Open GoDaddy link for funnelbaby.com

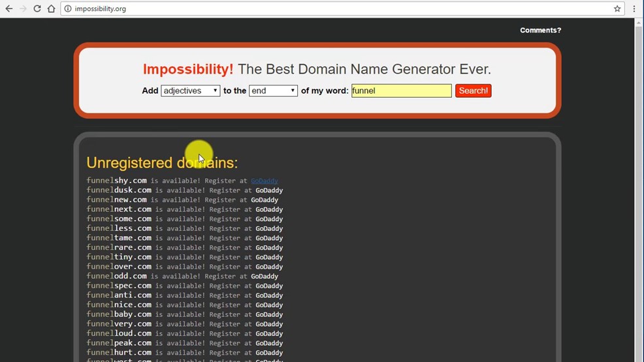[x=269, y=314]
